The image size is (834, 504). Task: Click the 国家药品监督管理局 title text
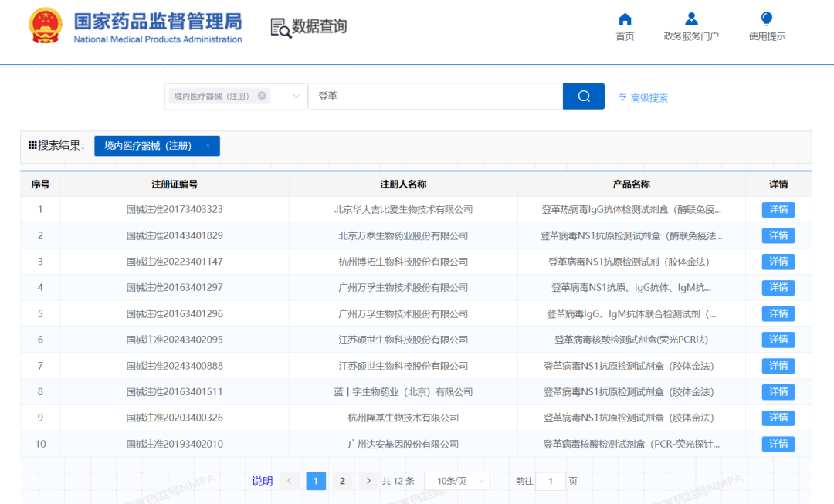pyautogui.click(x=158, y=22)
